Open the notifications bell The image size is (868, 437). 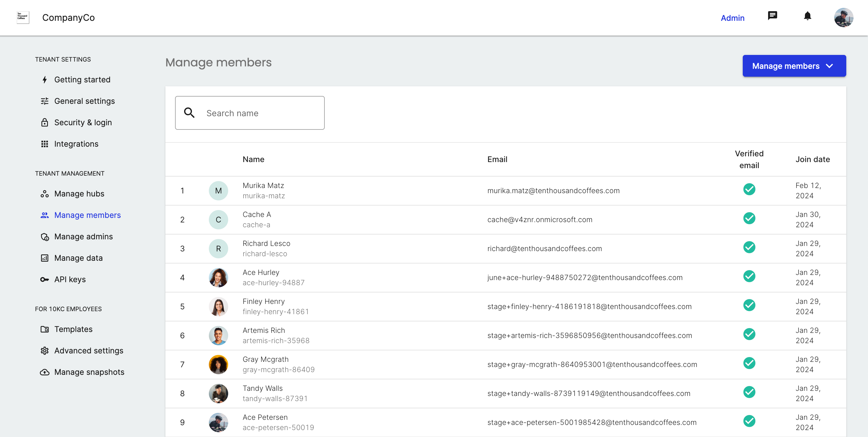pos(807,16)
